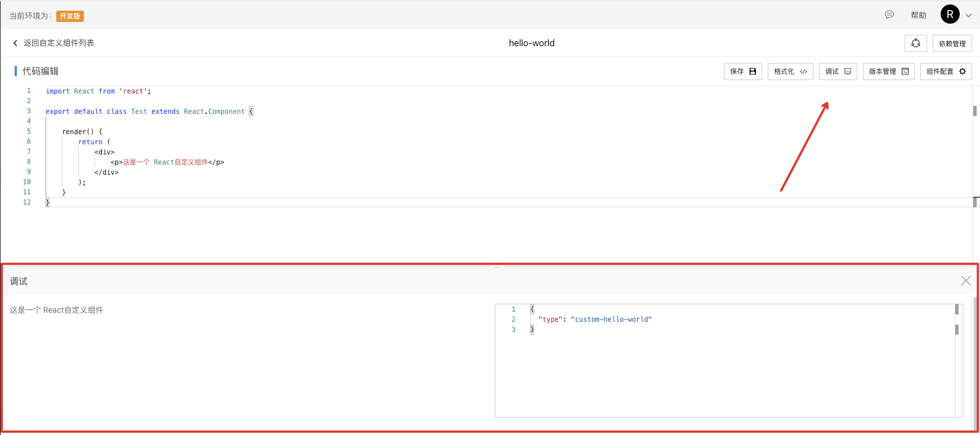Go back to 返回自定义组件列表
Image resolution: width=980 pixels, height=435 pixels.
pyautogui.click(x=53, y=43)
